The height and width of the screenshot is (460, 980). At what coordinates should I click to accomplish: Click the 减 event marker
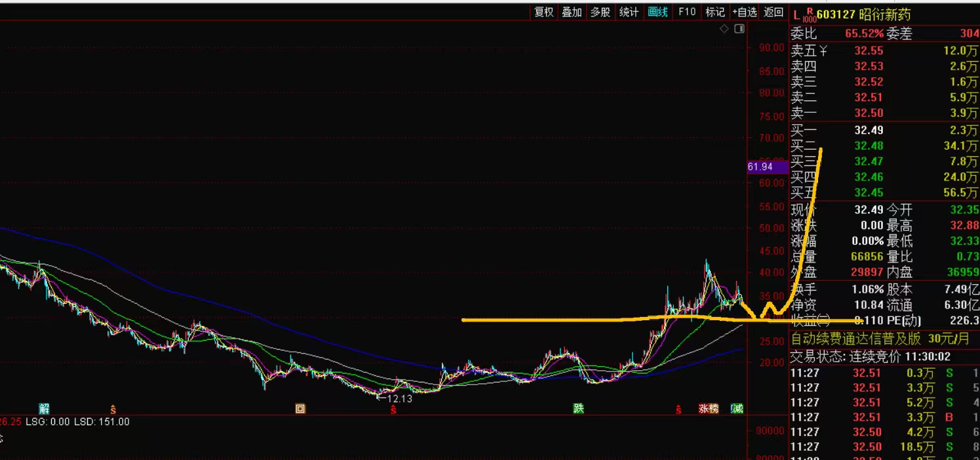click(737, 408)
